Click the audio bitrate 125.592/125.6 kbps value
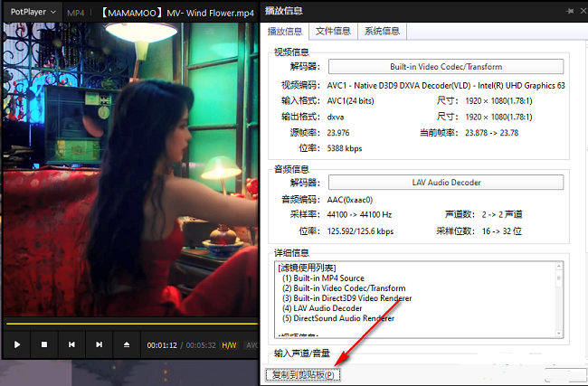This screenshot has width=588, height=386. 360,231
